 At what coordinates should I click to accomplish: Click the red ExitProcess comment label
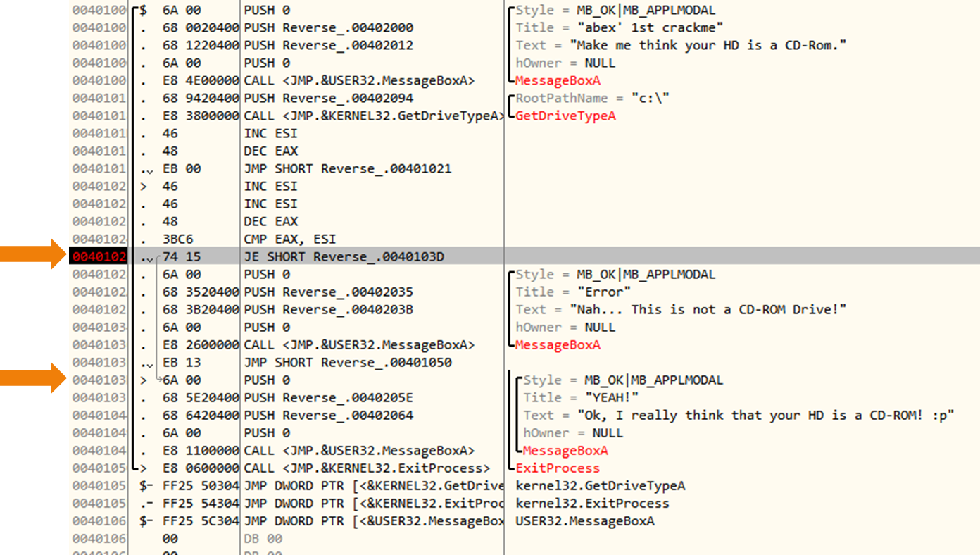[558, 468]
